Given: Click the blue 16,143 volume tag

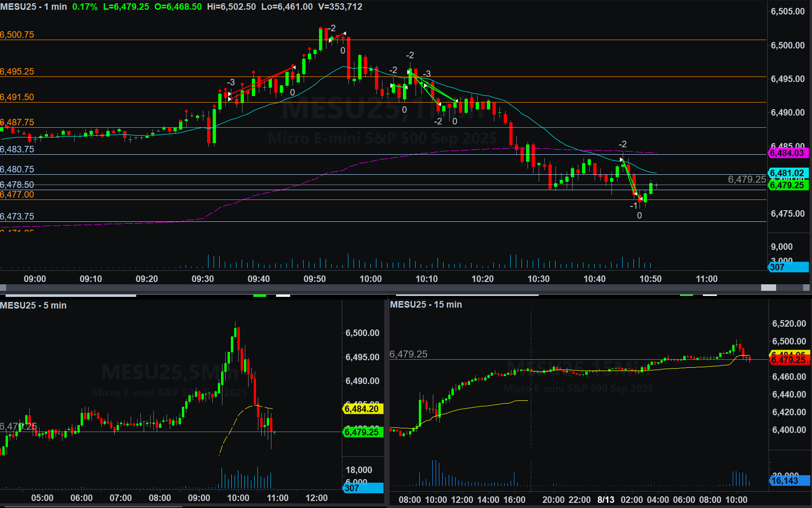Looking at the screenshot, I should 789,481.
